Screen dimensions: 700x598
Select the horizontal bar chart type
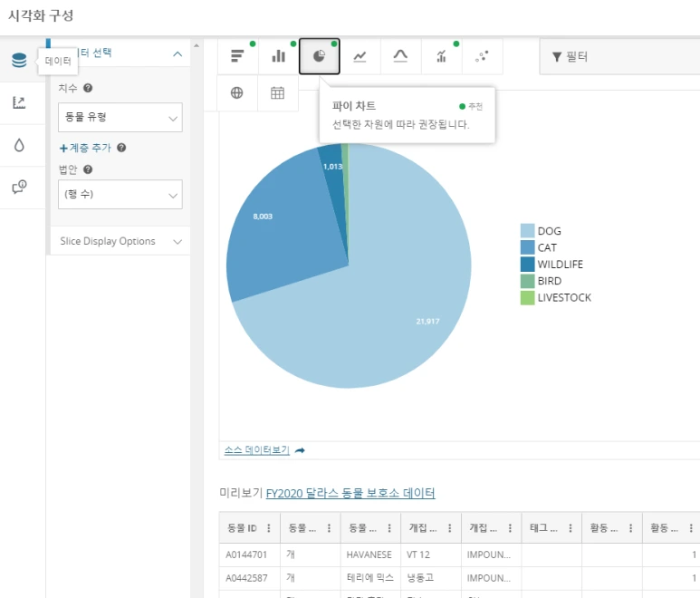pyautogui.click(x=237, y=56)
